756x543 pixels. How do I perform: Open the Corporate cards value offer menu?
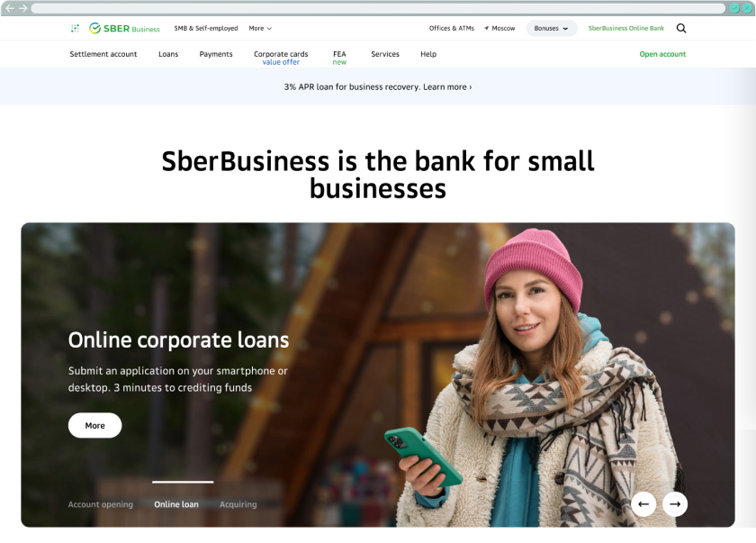(x=281, y=58)
